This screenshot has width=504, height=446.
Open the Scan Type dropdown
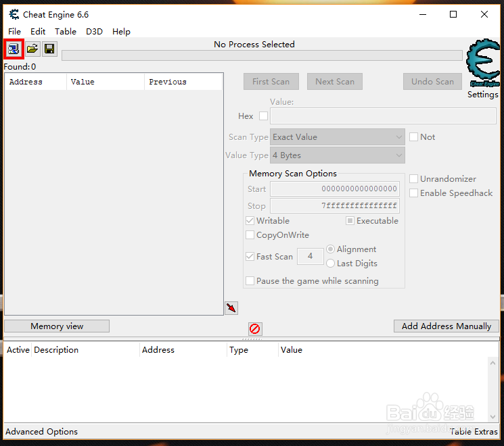337,137
